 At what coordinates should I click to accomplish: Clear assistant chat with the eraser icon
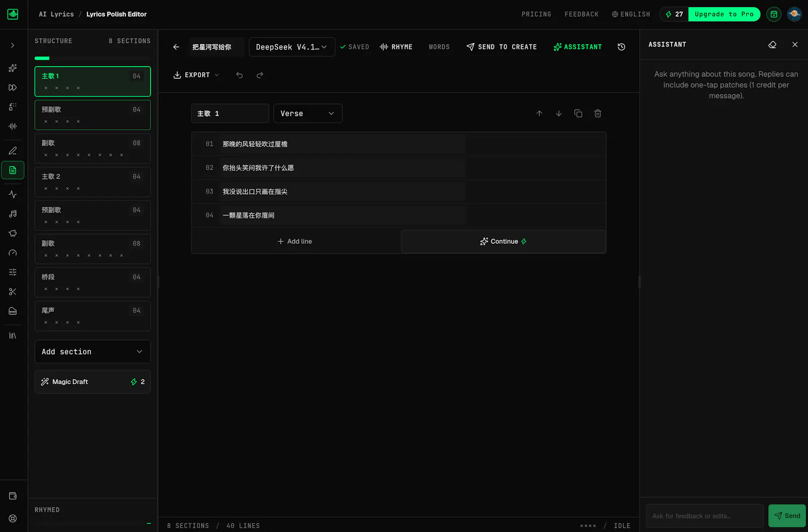[772, 44]
